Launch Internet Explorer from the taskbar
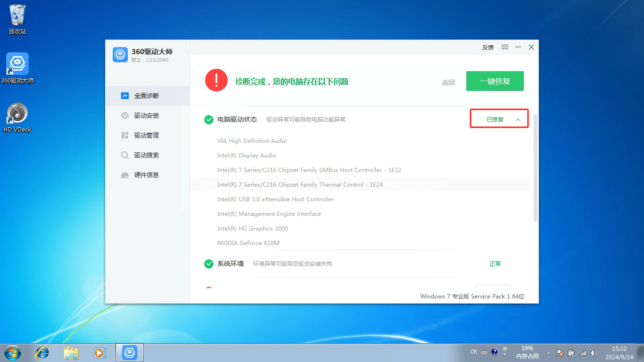This screenshot has height=362, width=644. (42, 353)
